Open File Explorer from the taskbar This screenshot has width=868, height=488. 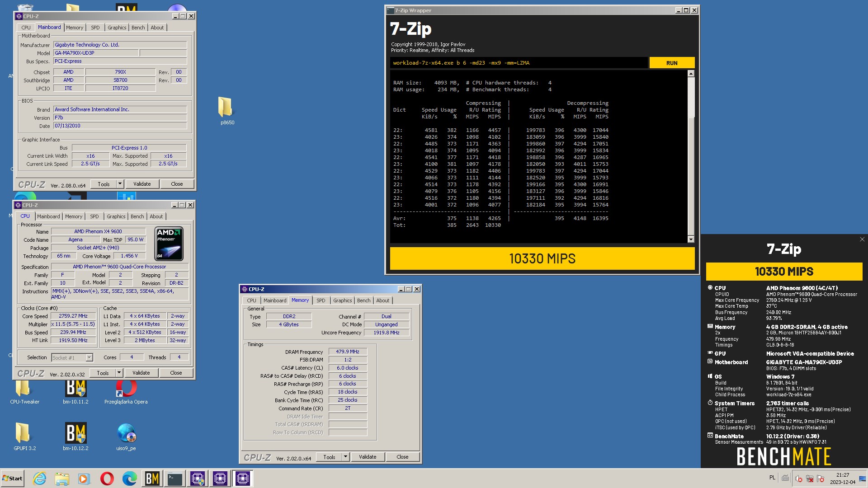62,478
